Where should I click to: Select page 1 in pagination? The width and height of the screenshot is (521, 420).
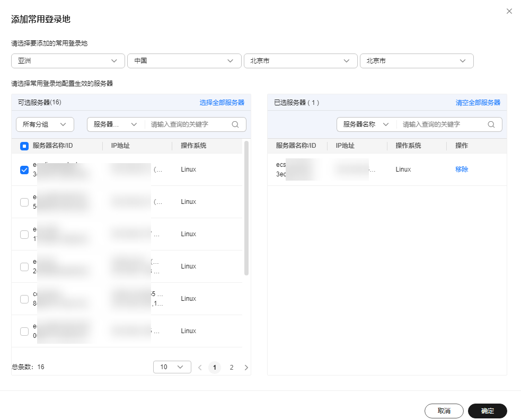click(x=215, y=368)
